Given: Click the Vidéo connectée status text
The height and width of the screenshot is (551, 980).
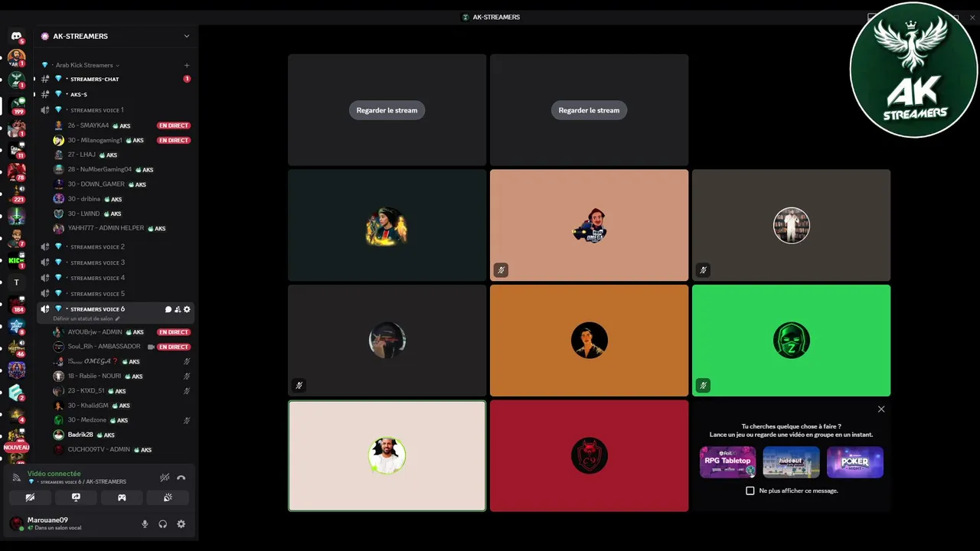Looking at the screenshot, I should [54, 474].
